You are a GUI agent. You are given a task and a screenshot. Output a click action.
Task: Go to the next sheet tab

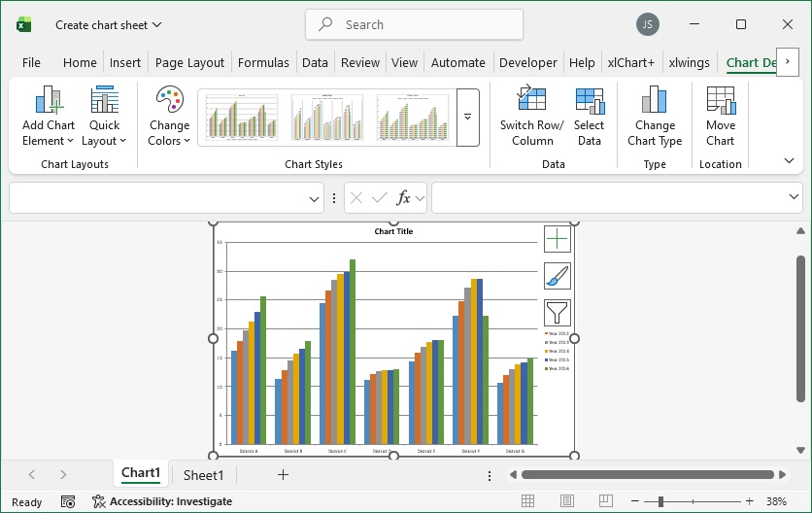pyautogui.click(x=63, y=475)
